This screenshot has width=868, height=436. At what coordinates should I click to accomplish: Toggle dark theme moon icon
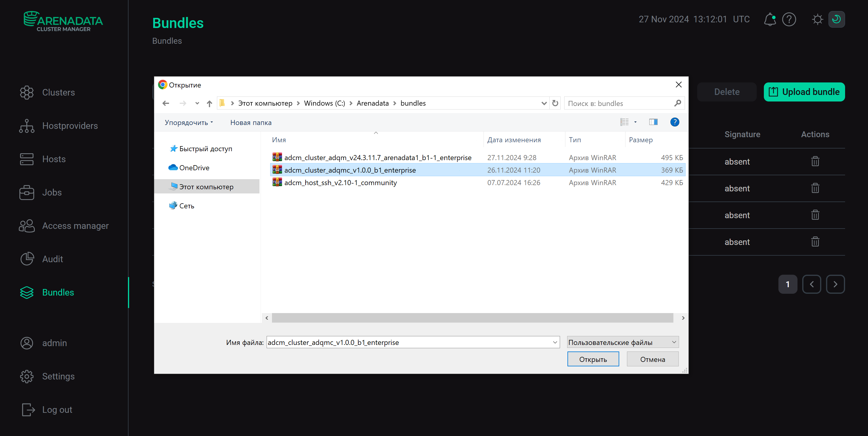tap(836, 20)
